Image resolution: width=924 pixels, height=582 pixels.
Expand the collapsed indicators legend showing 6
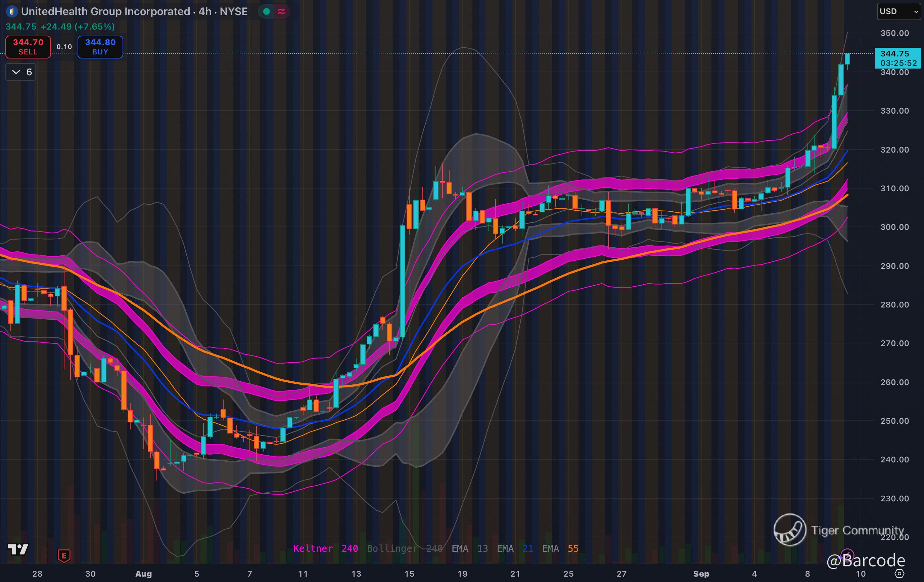[21, 72]
